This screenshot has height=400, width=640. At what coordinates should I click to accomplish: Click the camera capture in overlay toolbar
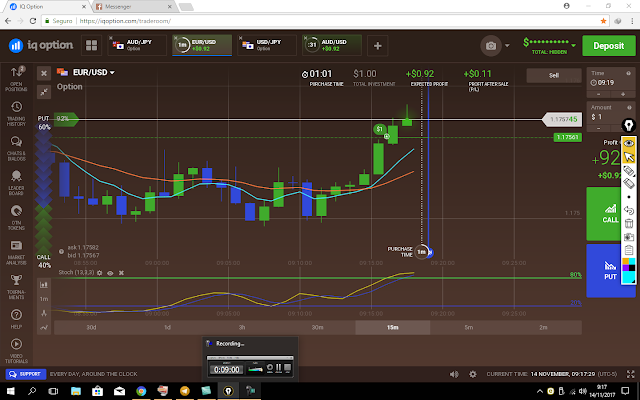[x=629, y=237]
